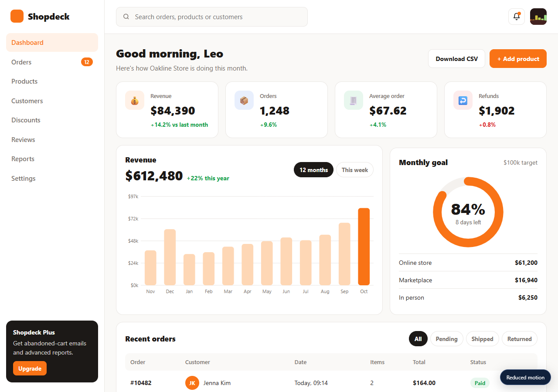Open the Reports section
Viewport: 558px width, 392px height.
click(x=52, y=159)
